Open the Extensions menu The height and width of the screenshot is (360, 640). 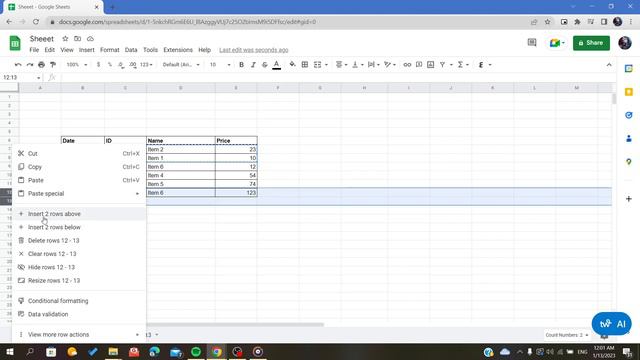(x=178, y=50)
